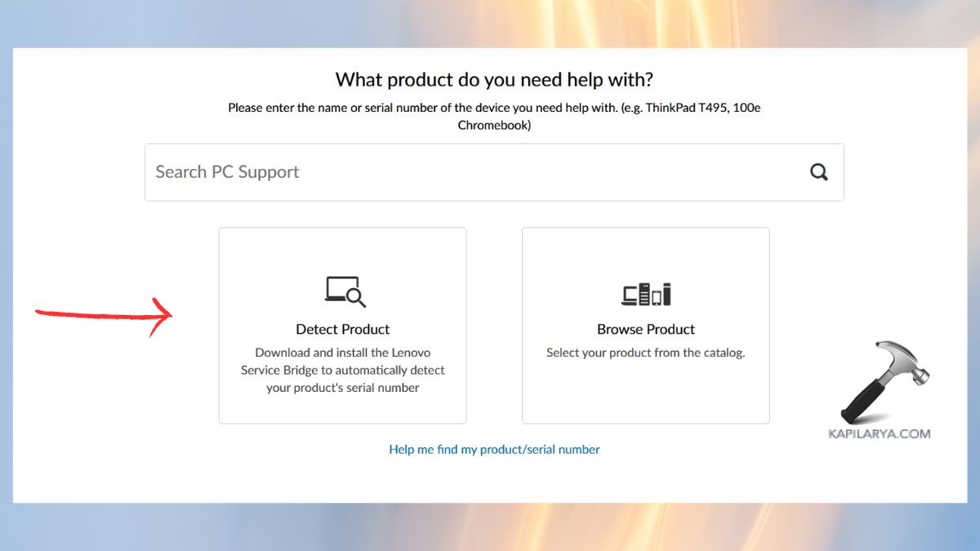
Task: Click the hammer watermark image
Action: point(884,377)
